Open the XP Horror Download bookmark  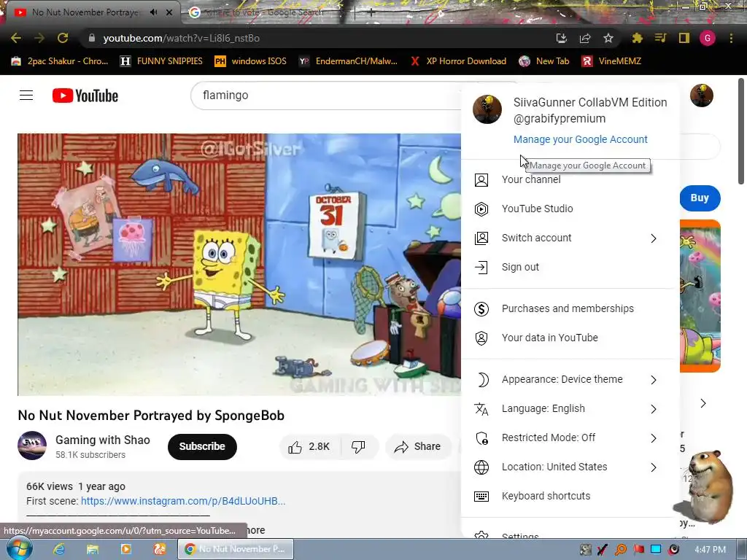click(458, 61)
